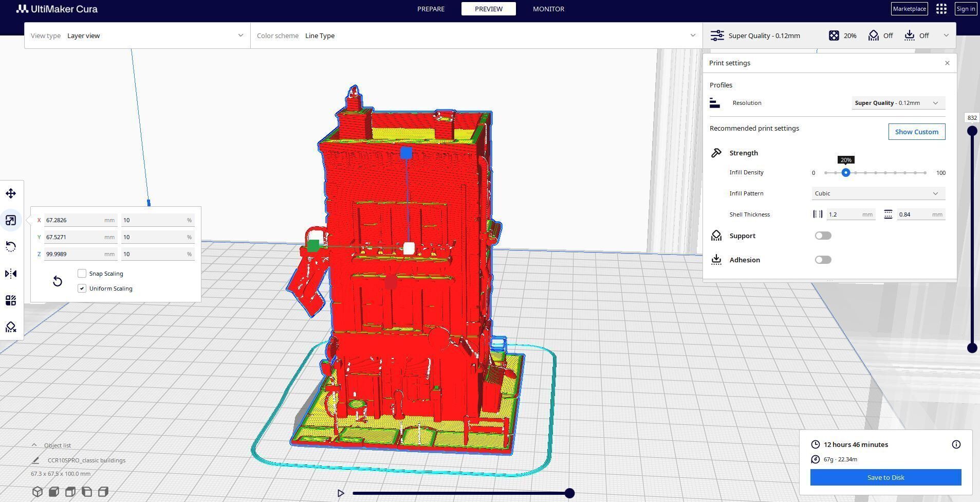Click the Adhesion section icon
Viewport: 980px width, 502px height.
(716, 260)
